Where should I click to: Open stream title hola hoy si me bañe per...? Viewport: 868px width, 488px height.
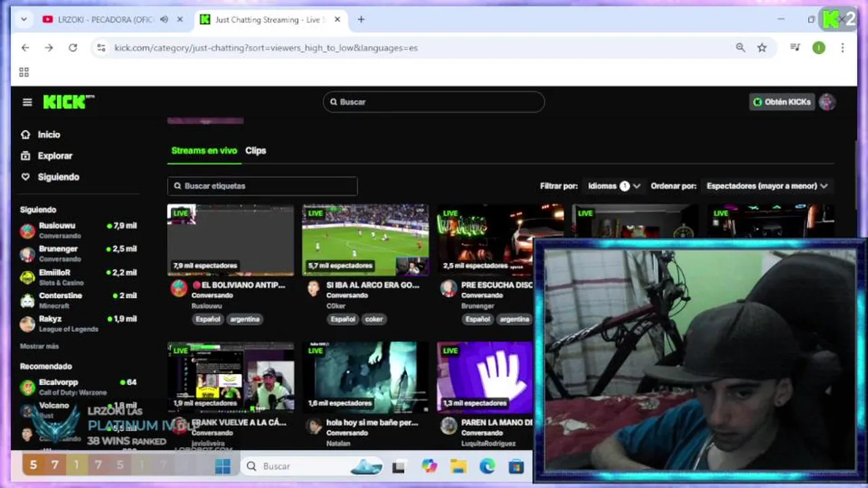click(372, 422)
